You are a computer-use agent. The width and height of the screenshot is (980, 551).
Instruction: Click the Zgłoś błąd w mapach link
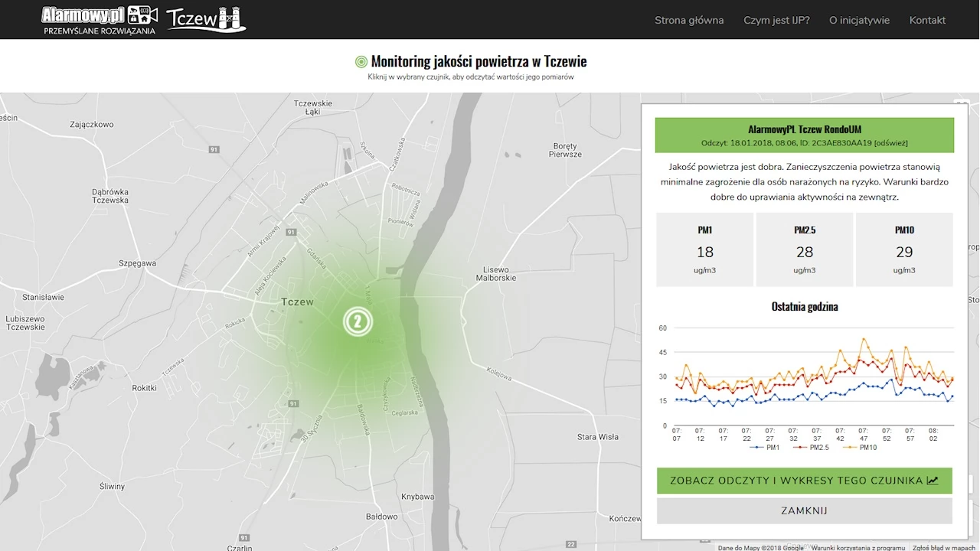944,547
